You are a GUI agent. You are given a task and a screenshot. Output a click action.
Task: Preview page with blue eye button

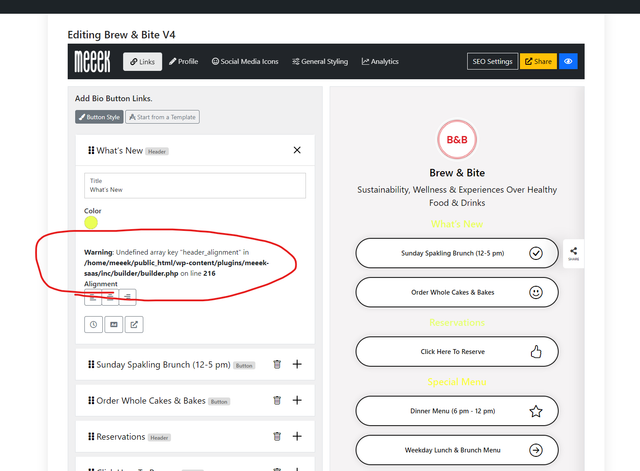click(x=568, y=62)
